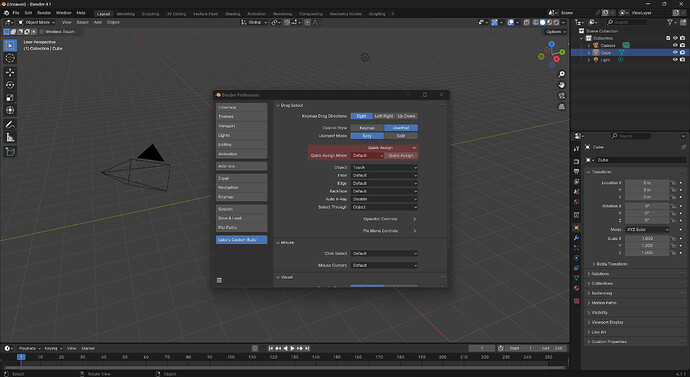
Task: Open the Keymap preferences section
Action: (x=241, y=197)
